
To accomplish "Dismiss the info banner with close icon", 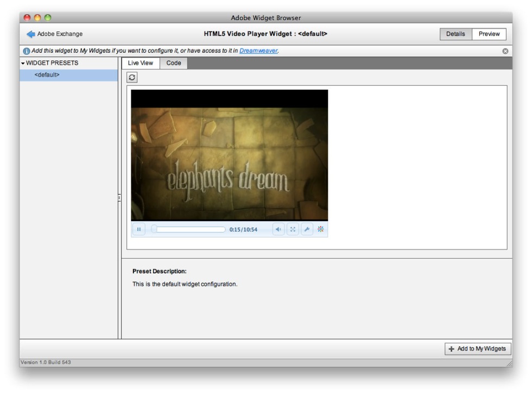I will click(x=505, y=51).
